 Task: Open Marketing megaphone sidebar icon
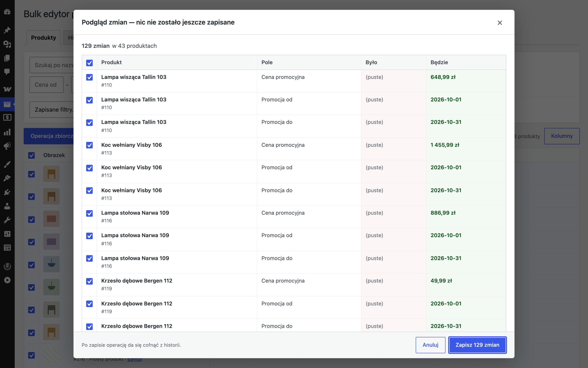point(7,146)
